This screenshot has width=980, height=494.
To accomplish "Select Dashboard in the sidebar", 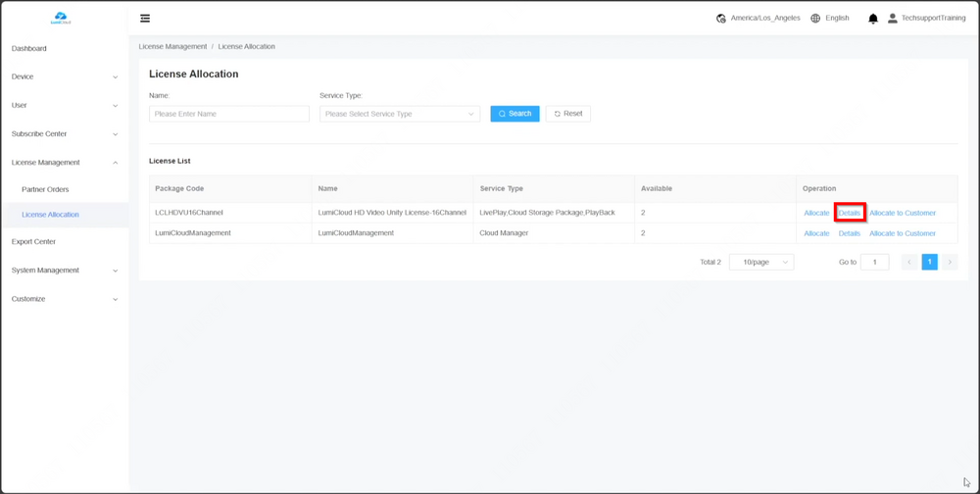I will 29,48.
